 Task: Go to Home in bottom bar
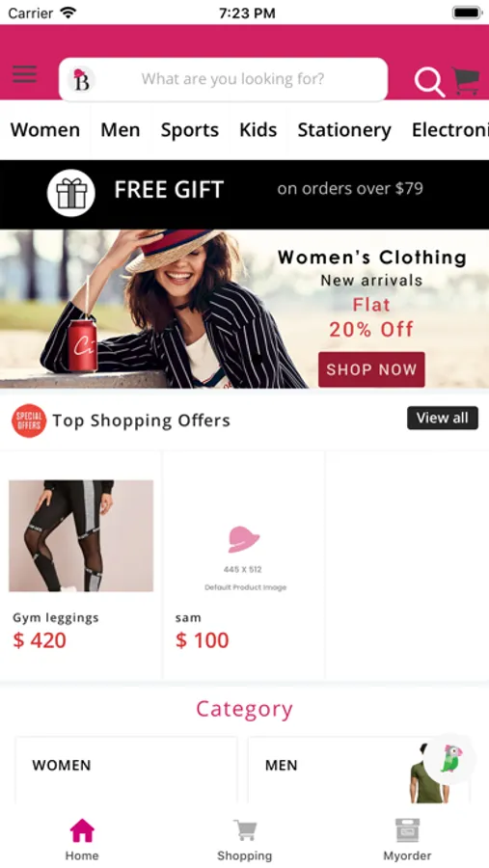point(82,840)
